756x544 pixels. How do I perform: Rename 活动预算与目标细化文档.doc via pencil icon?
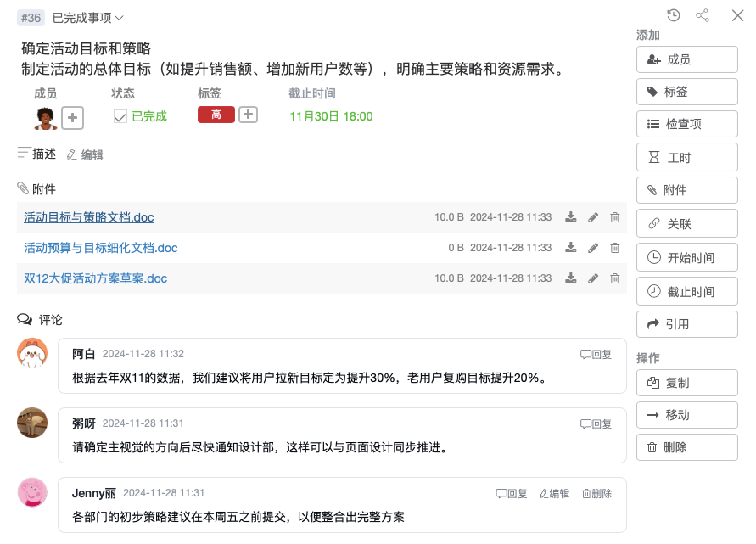pos(593,248)
